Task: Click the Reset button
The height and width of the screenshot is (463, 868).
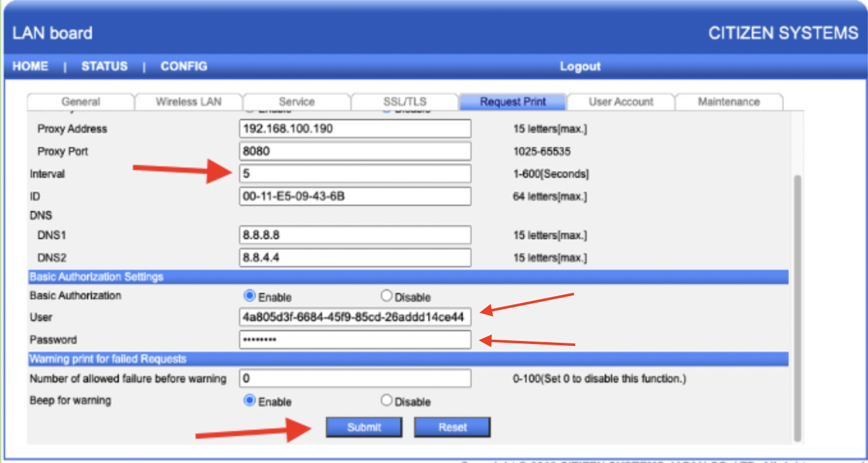Action: click(452, 427)
